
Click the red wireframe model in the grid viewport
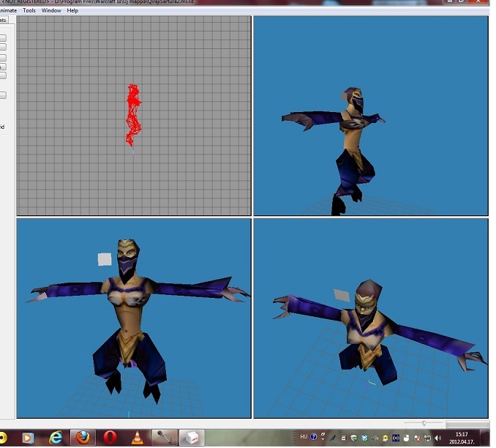(133, 115)
